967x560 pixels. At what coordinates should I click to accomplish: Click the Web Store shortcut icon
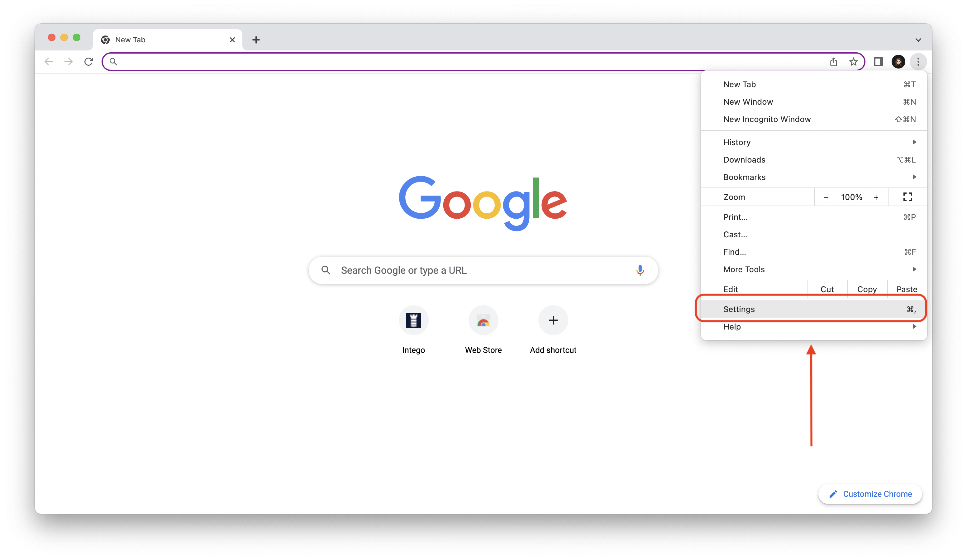(483, 320)
